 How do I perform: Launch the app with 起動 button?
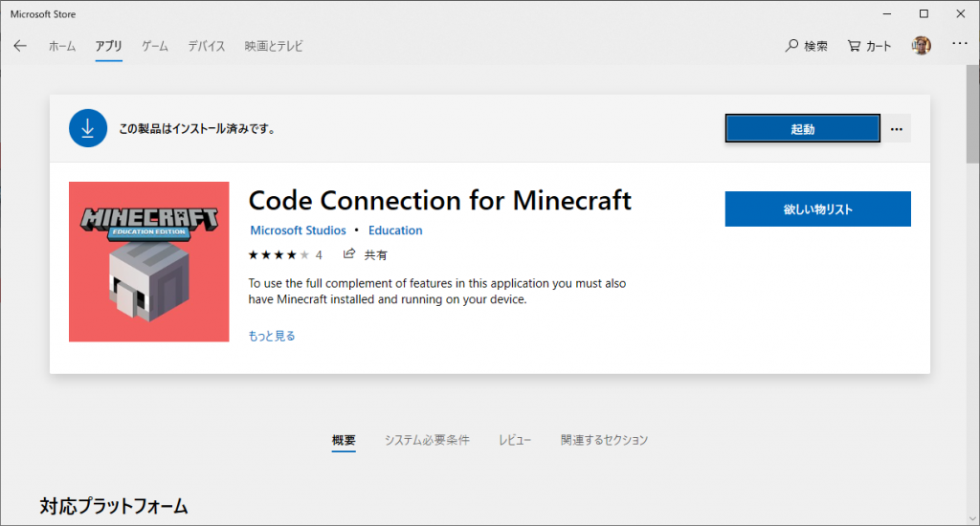pos(803,129)
